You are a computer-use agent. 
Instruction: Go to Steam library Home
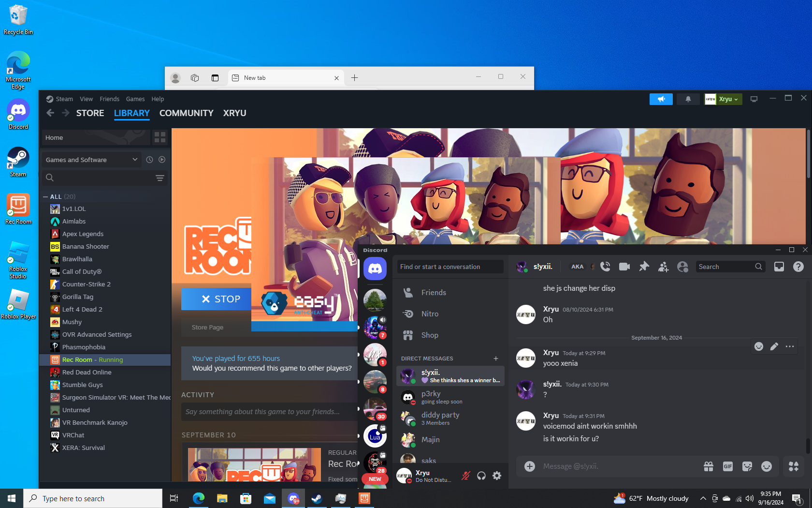pos(96,137)
